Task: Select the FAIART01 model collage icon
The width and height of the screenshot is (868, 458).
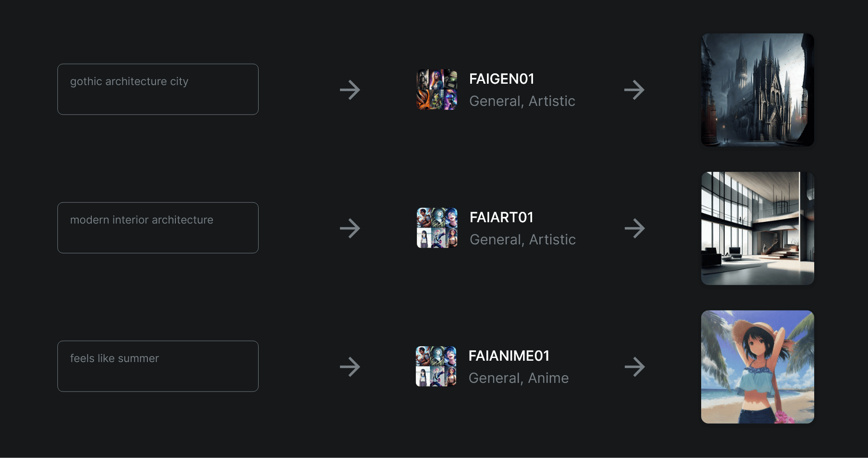Action: coord(437,228)
